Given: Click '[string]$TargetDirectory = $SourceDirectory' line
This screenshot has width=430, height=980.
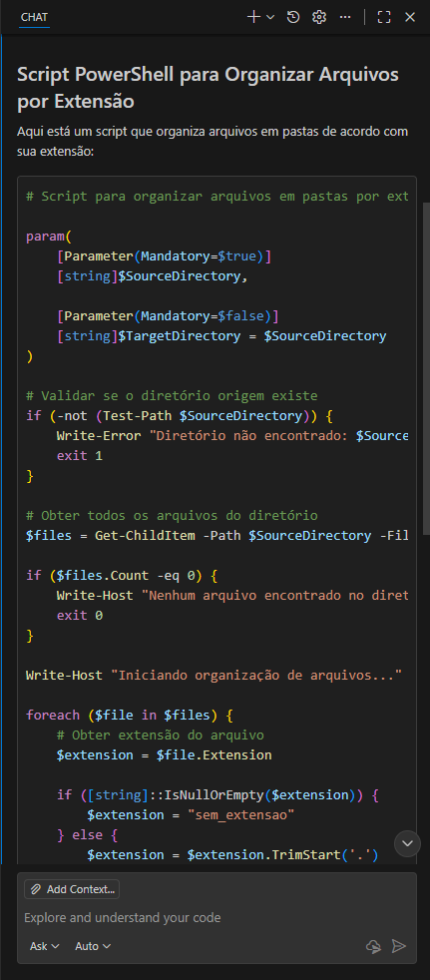Looking at the screenshot, I should pyautogui.click(x=221, y=336).
